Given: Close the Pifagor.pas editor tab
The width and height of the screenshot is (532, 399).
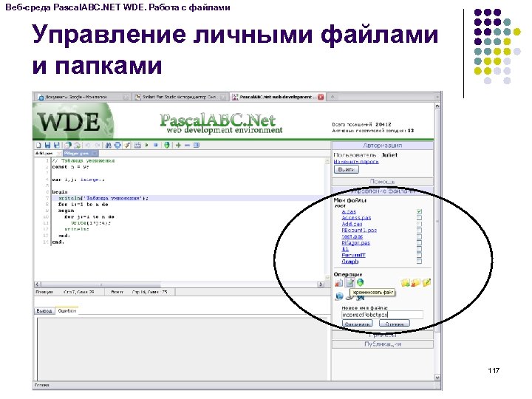Looking at the screenshot, I should (95, 154).
